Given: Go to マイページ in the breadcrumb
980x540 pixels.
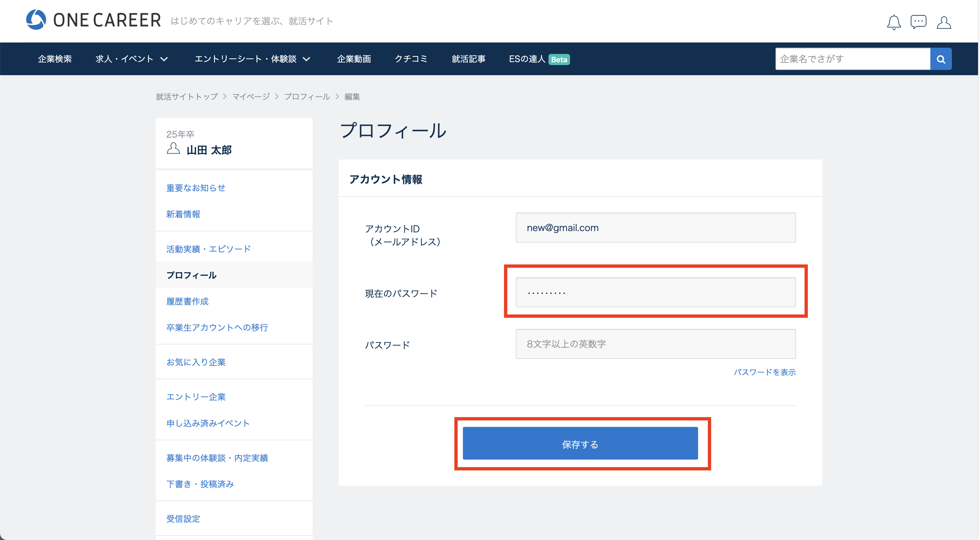Looking at the screenshot, I should [x=251, y=97].
